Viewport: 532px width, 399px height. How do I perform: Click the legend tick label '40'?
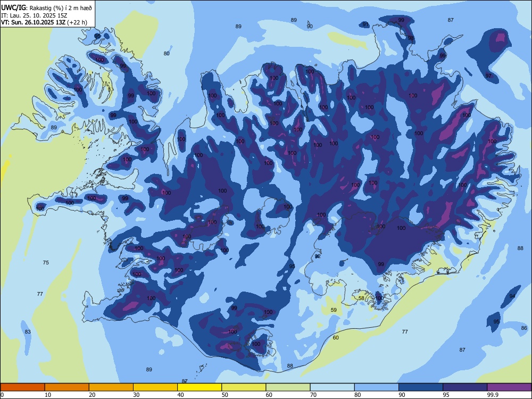(x=180, y=395)
